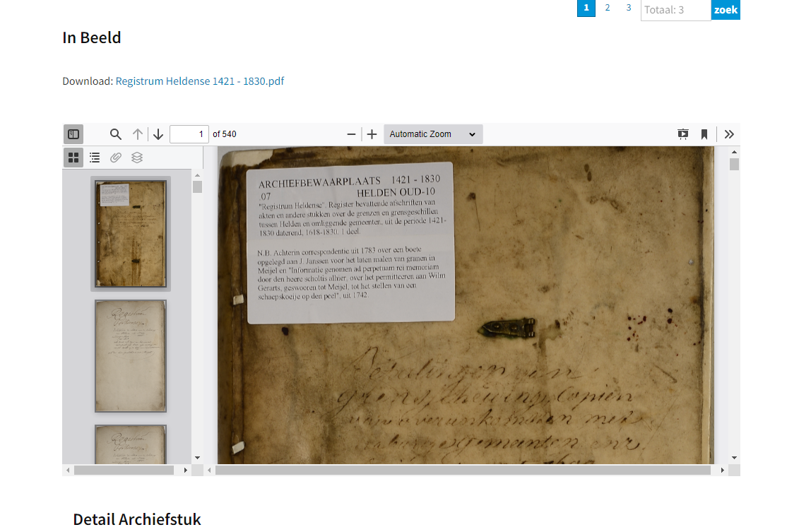Click document vertical scrollbar down arrow

(734, 458)
